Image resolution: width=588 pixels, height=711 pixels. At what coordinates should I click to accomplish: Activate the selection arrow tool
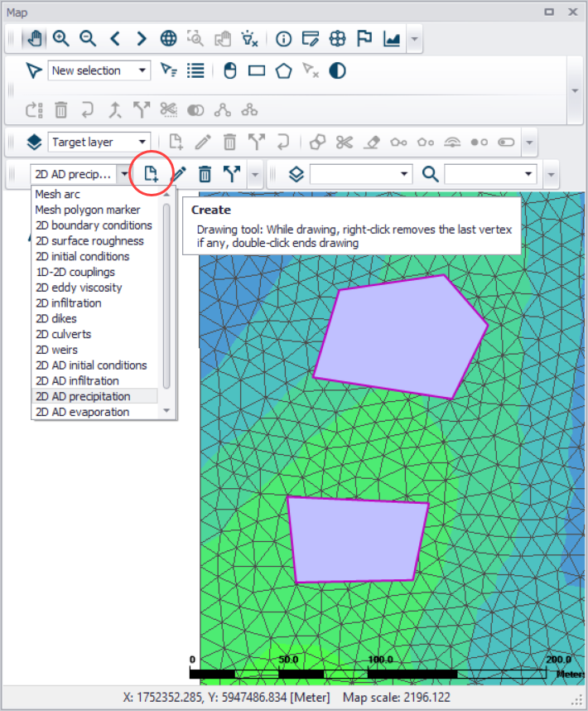pos(33,70)
